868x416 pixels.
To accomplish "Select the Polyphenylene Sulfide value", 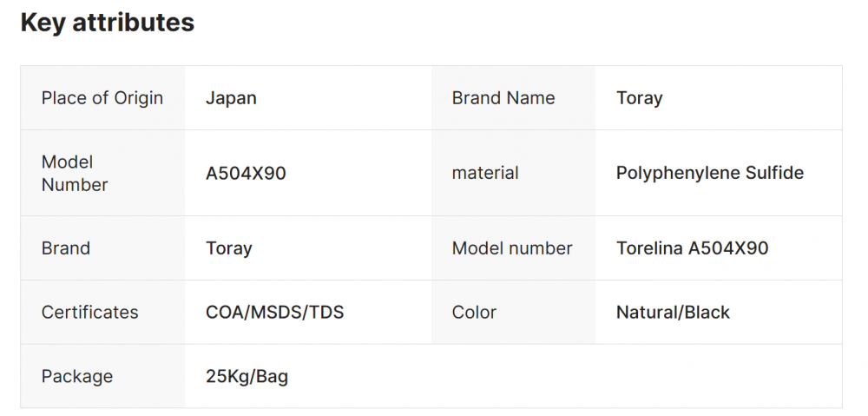I will tap(710, 173).
